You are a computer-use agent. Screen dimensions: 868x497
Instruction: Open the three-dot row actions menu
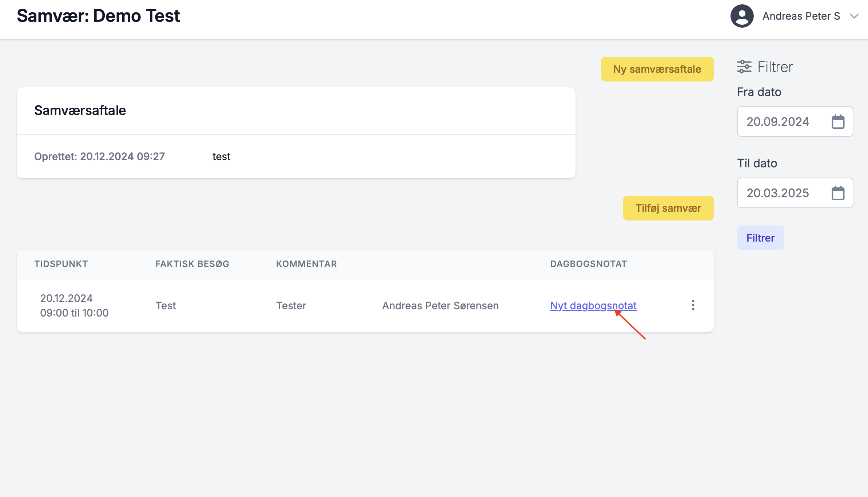pyautogui.click(x=693, y=305)
